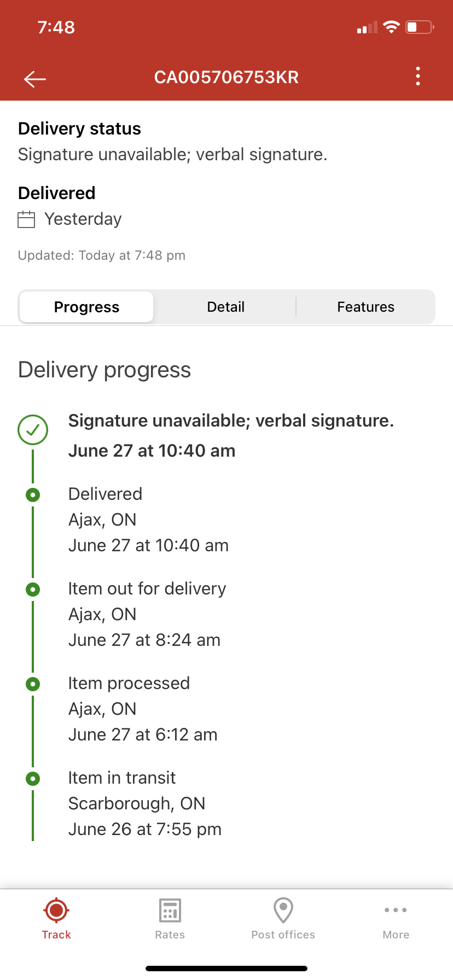Screen dimensions: 453x980
Task: Tap the home indicator bar
Action: point(226,969)
